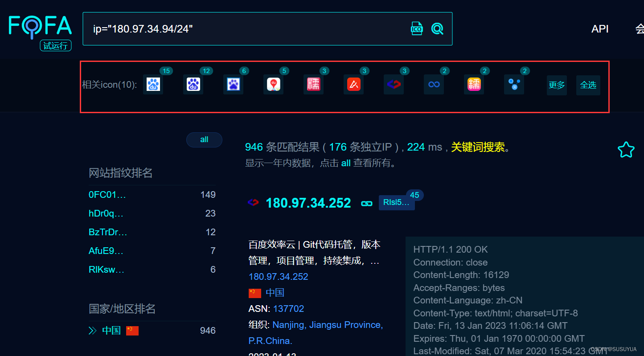
Task: Filter by 中国 in country ranking
Action: [x=111, y=331]
